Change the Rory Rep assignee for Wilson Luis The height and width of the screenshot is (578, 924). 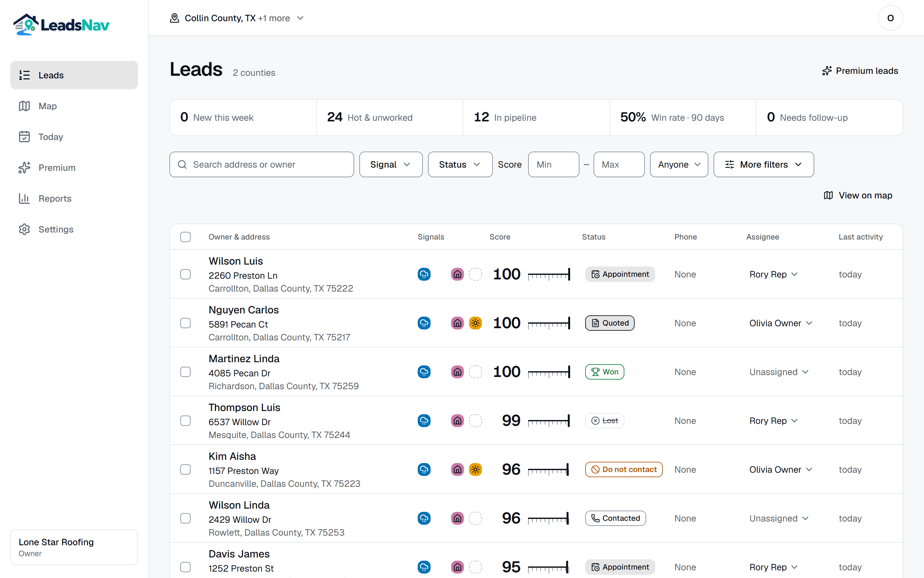774,274
